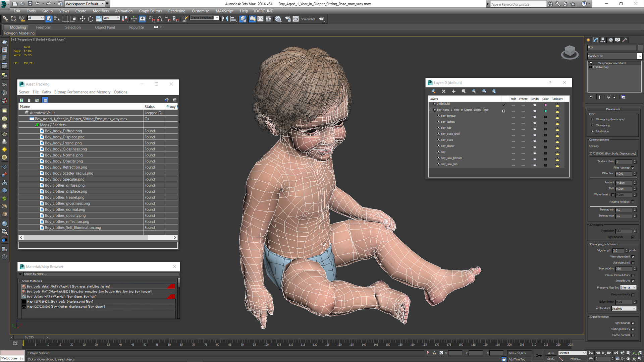Switch to the Freeform ribbon tab

[x=44, y=27]
